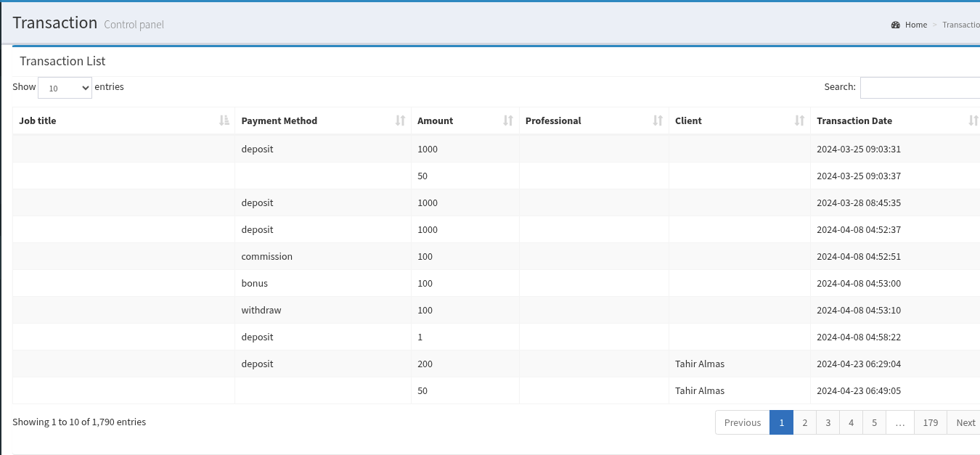This screenshot has height=455, width=980.
Task: Focus the Search input field
Action: pyautogui.click(x=920, y=87)
